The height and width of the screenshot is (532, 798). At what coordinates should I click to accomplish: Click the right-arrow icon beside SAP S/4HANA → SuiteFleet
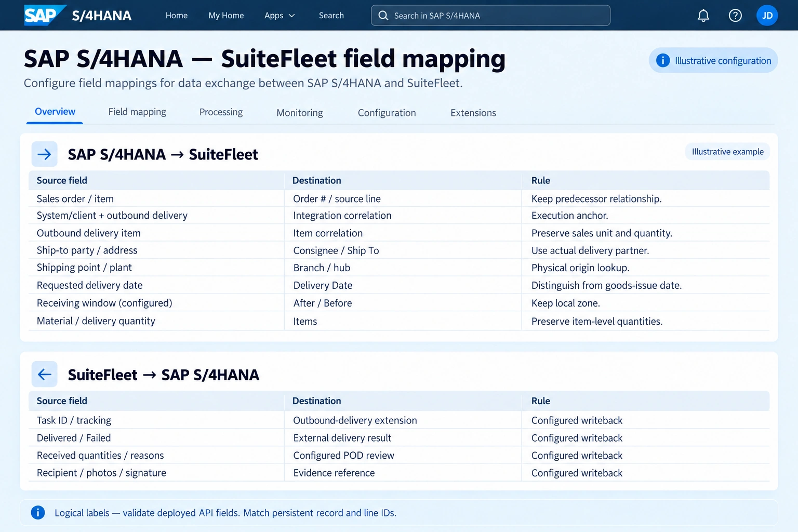pos(45,154)
